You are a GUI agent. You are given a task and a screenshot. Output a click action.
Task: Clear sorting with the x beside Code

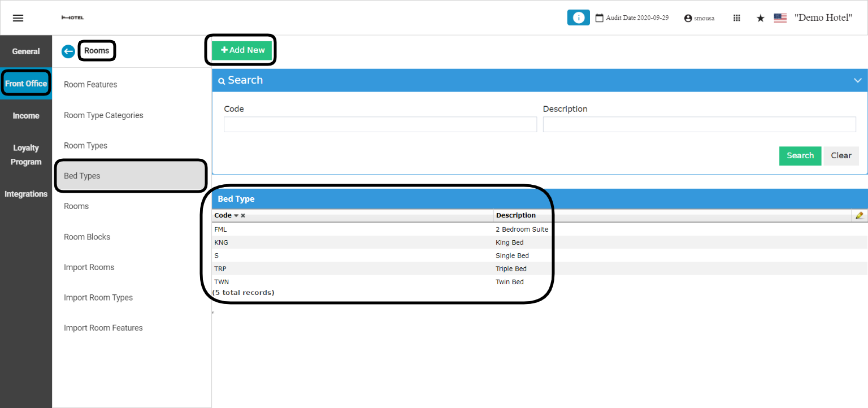coord(243,216)
